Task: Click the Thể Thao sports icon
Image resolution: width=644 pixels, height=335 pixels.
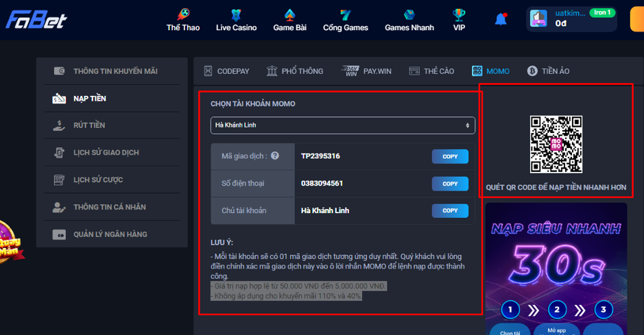Action: pyautogui.click(x=182, y=14)
